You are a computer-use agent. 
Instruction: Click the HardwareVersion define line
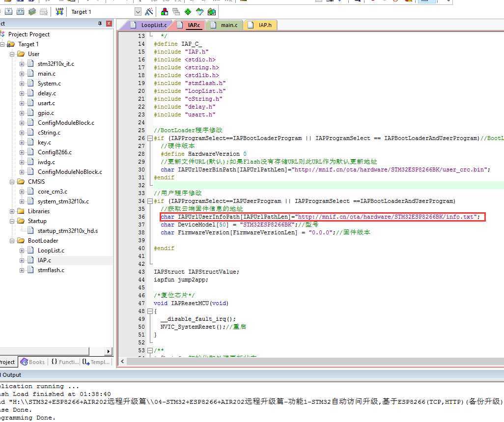click(x=203, y=154)
